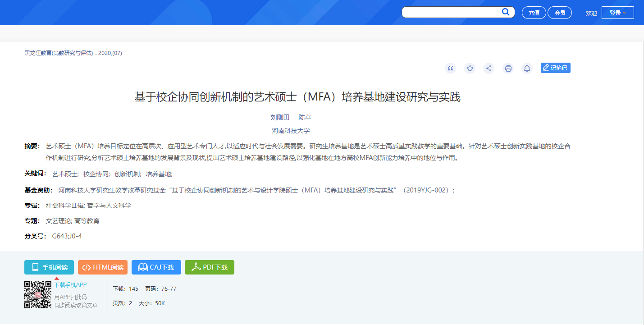The image size is (644, 325).
Task: Click the 用APP扫此码 hint text
Action: (x=71, y=297)
